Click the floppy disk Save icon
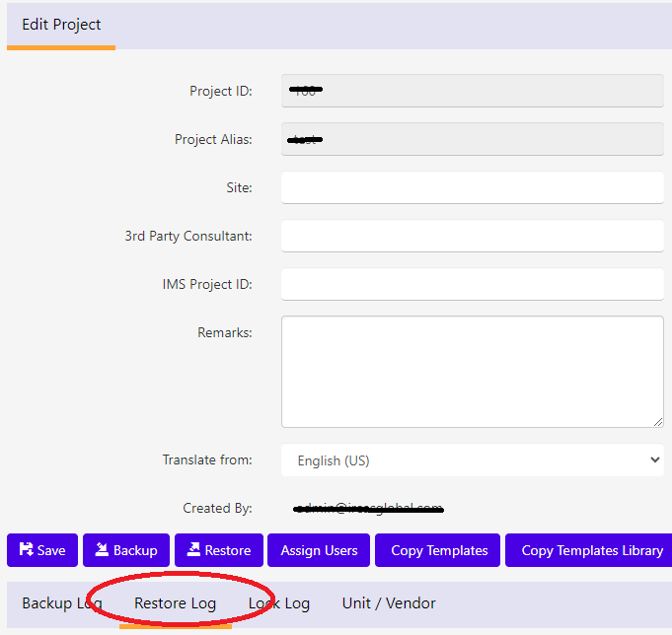 pyautogui.click(x=26, y=550)
